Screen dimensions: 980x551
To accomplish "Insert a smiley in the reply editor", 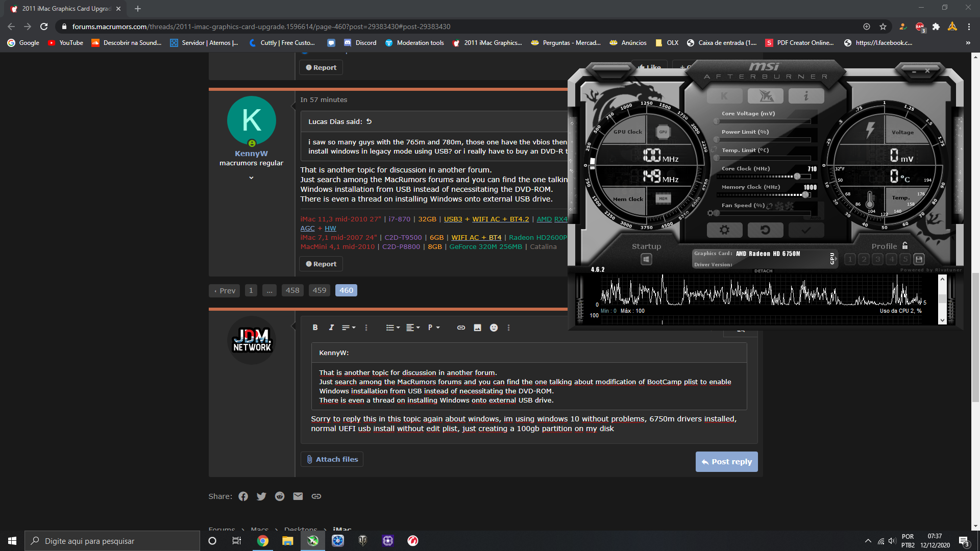I will pyautogui.click(x=494, y=328).
